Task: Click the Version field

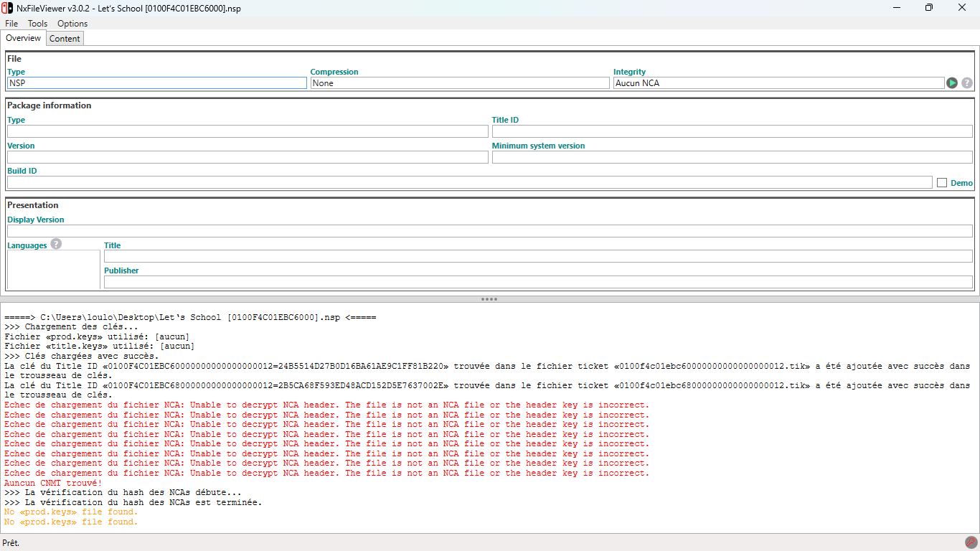Action: pos(248,157)
